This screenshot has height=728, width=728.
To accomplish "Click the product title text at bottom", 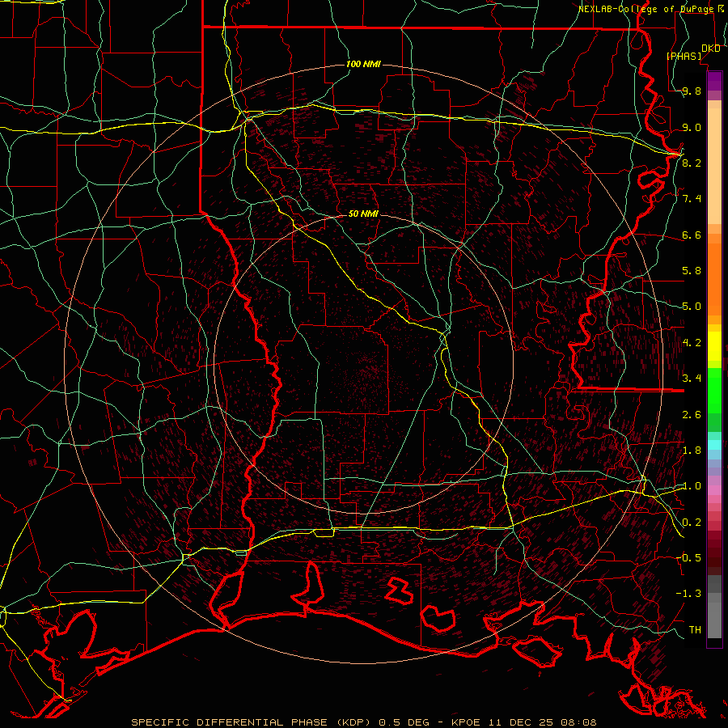I will [363, 722].
